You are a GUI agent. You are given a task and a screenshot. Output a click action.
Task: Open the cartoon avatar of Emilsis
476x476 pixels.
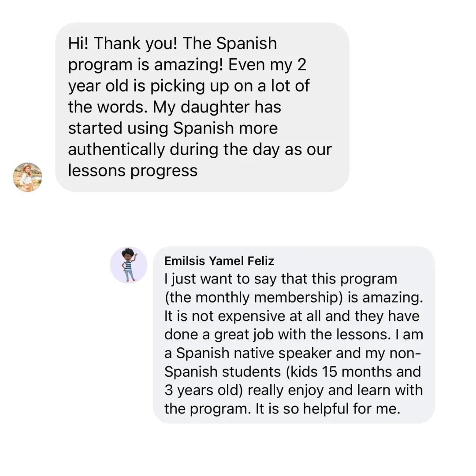click(x=128, y=265)
